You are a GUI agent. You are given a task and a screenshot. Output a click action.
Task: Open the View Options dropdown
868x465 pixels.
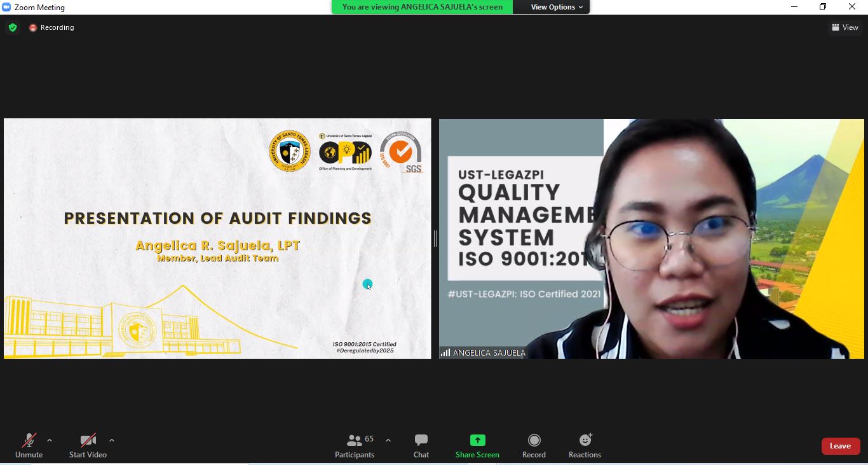[x=557, y=7]
